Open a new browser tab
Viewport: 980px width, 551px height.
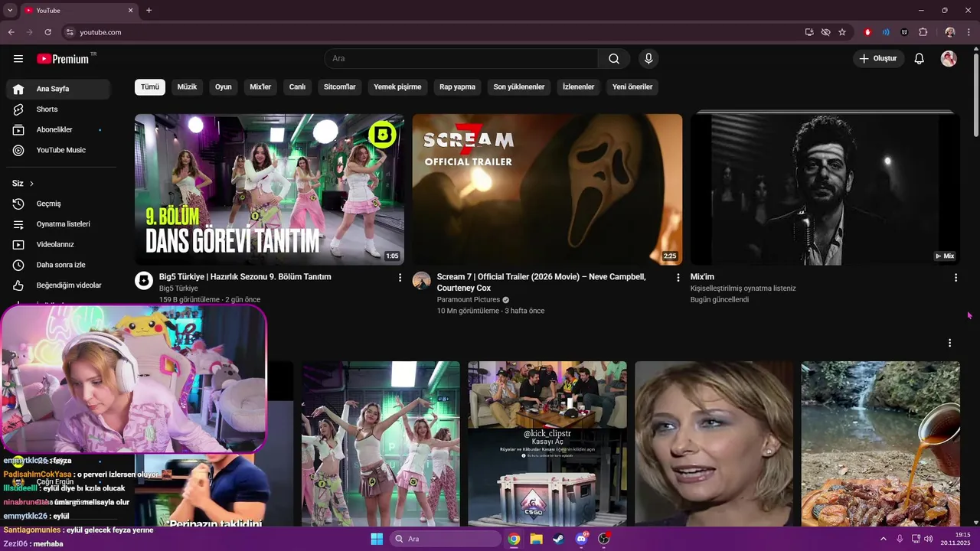149,11
